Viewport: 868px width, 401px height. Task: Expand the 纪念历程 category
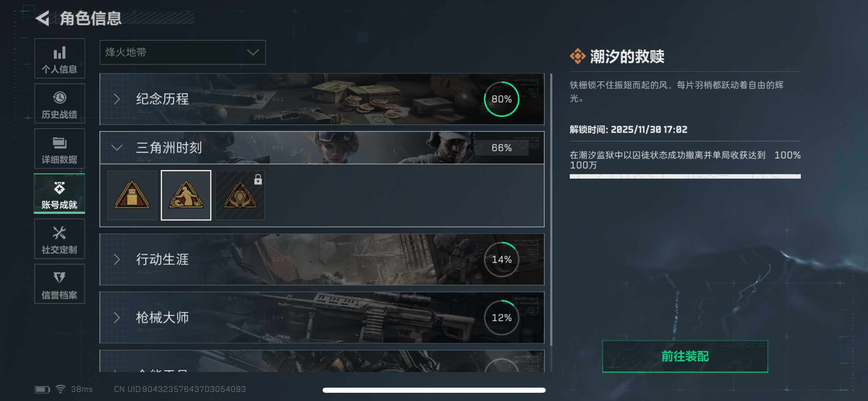(322, 99)
